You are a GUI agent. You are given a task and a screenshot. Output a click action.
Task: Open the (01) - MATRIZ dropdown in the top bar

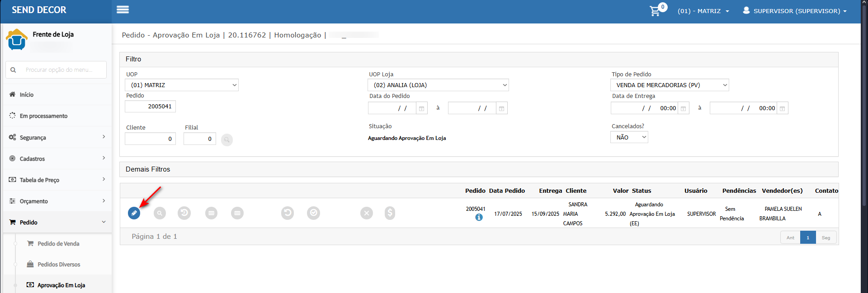tap(703, 11)
